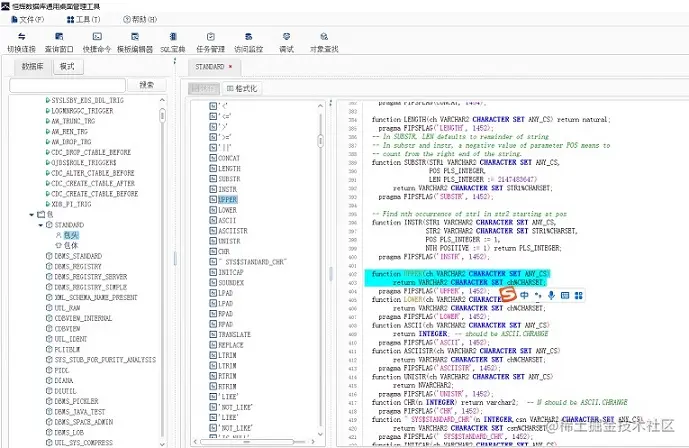Click the object tree scroll down arrow

(x=163, y=444)
